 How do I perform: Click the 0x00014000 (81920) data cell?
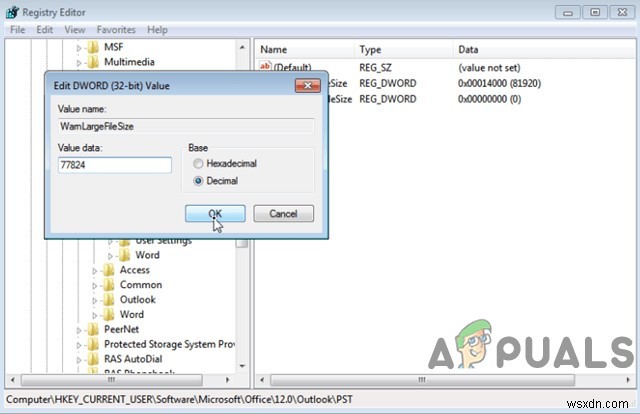(x=499, y=83)
